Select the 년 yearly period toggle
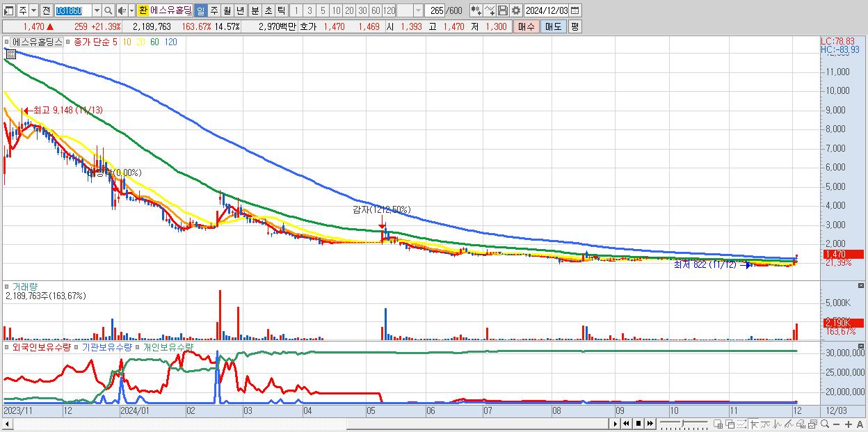This screenshot has height=432, width=868. point(240,10)
